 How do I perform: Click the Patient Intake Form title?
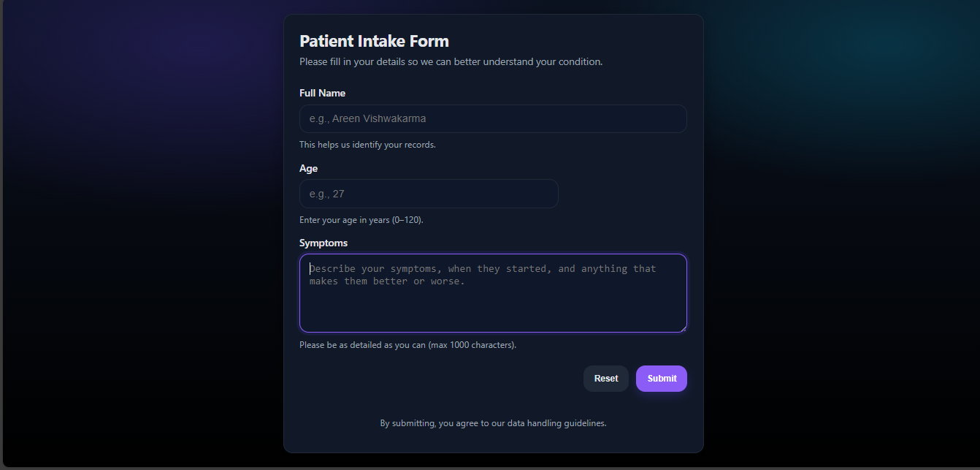tap(374, 41)
